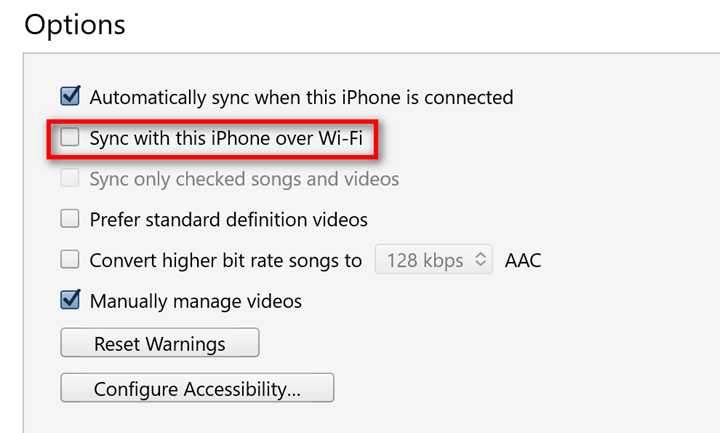Click the upward chevron in the kbps selector
The image size is (720, 433).
480,255
